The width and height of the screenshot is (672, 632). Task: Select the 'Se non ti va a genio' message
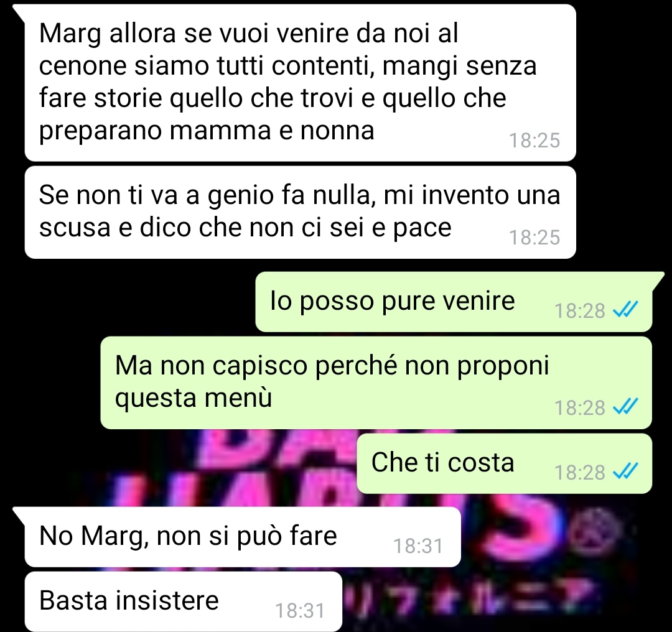tap(300, 212)
